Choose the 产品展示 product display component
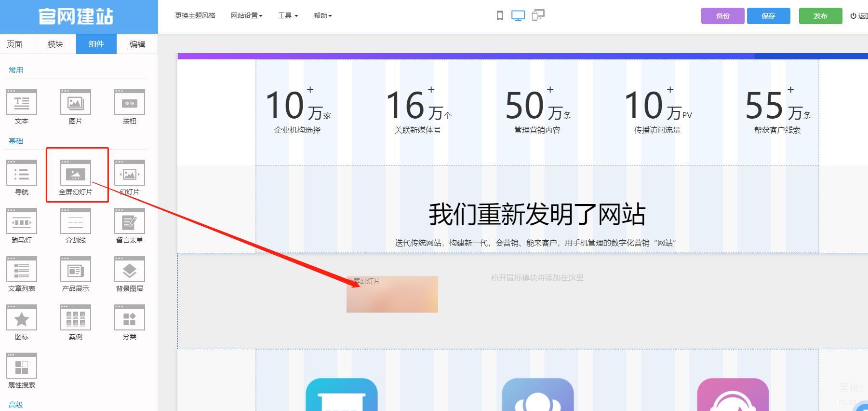Viewport: 868px width, 411px height. click(x=76, y=270)
